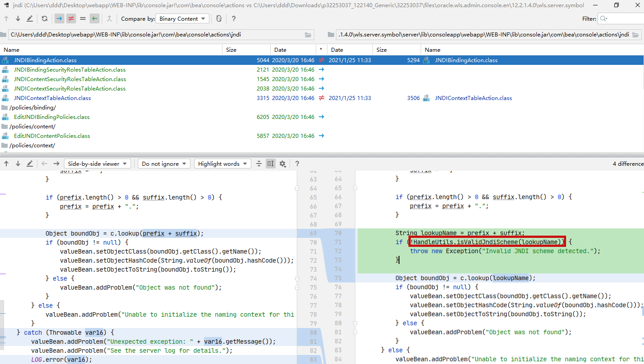644x364 pixels.
Task: Click the synchronize icon next to Compare by
Action: pyautogui.click(x=219, y=18)
